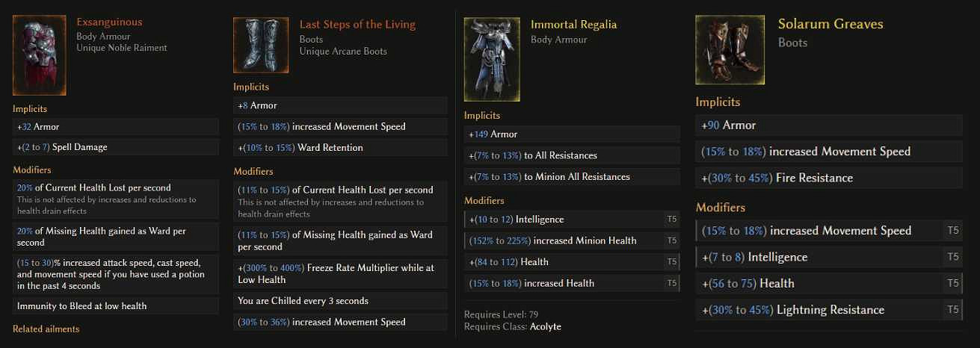
Task: Open the Exsanguinous item title link
Action: point(109,22)
